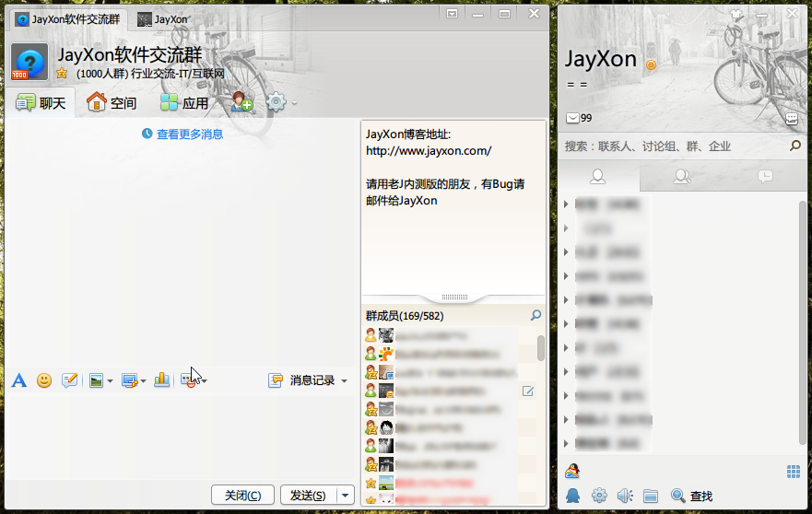Image resolution: width=812 pixels, height=514 pixels.
Task: Click the group avatar with question mark
Action: pos(29,62)
